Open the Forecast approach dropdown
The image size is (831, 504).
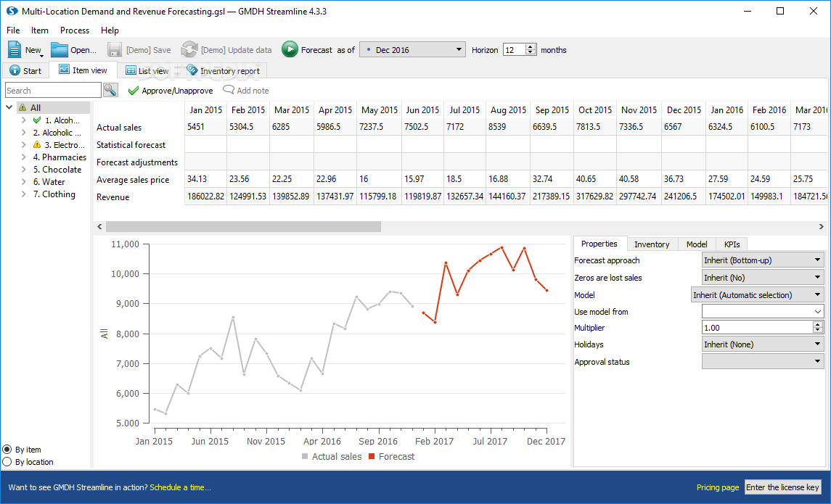763,260
